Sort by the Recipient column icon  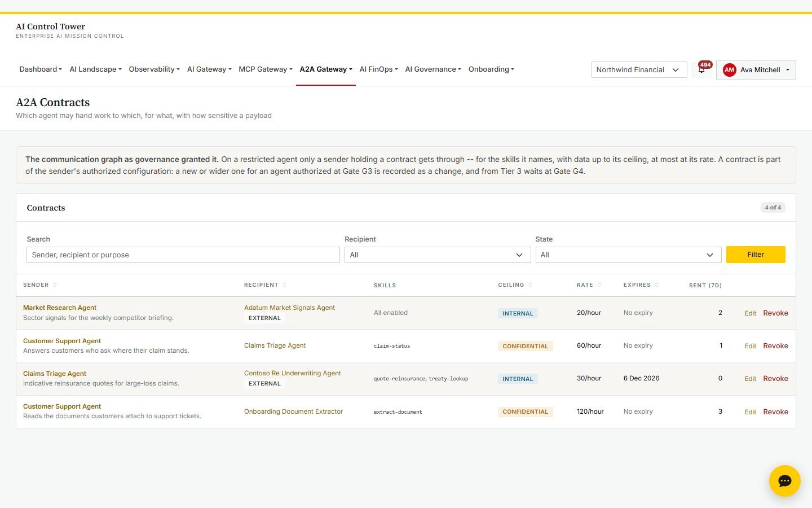(285, 285)
